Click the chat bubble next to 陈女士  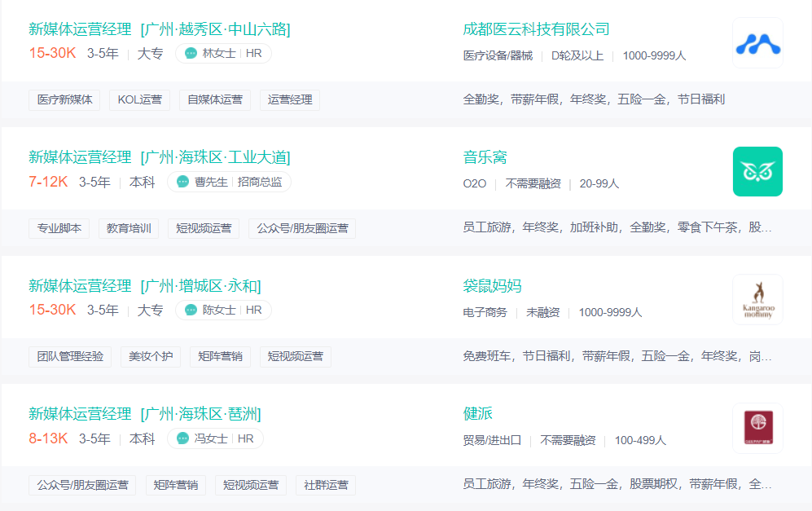click(191, 310)
